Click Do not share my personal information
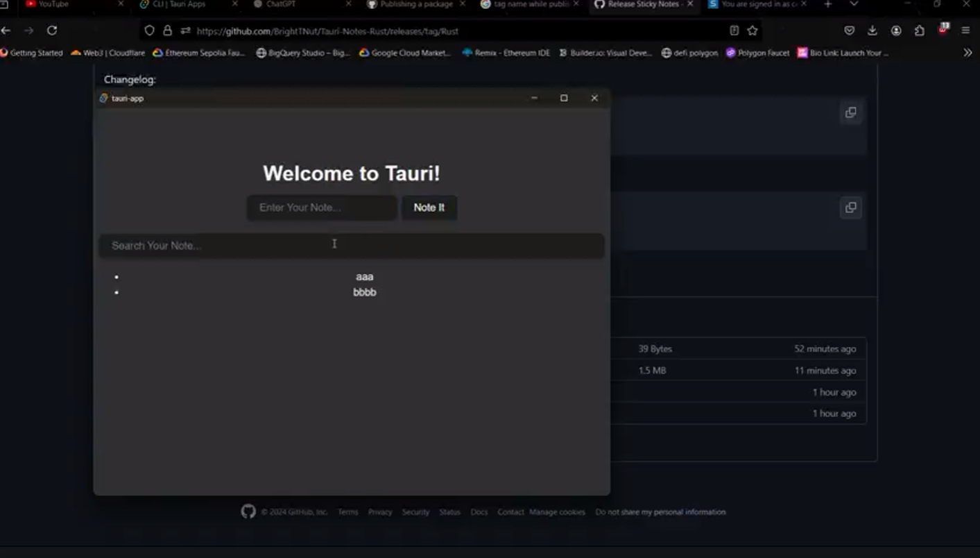The width and height of the screenshot is (980, 558). [660, 512]
